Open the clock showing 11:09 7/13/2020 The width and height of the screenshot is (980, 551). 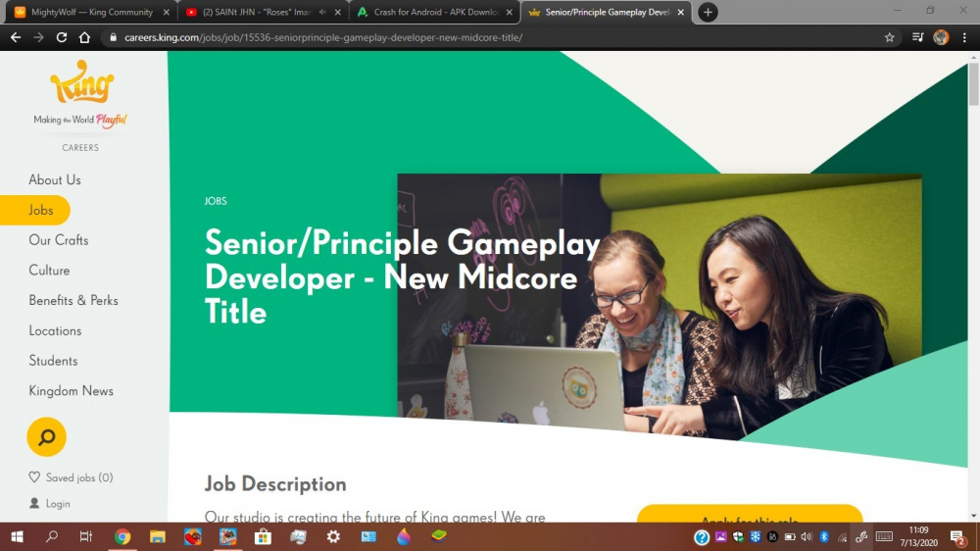pos(919,536)
